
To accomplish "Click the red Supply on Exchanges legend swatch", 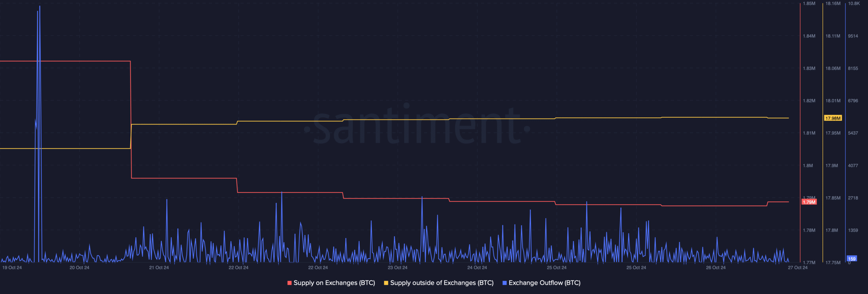I will pyautogui.click(x=290, y=283).
